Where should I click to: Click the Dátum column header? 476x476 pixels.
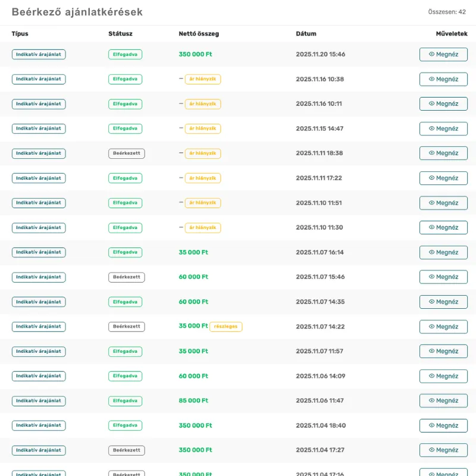tap(306, 34)
